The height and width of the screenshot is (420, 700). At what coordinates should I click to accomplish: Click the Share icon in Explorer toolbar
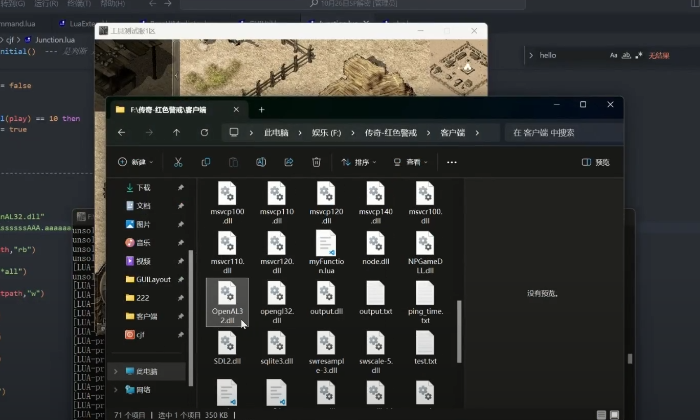289,162
